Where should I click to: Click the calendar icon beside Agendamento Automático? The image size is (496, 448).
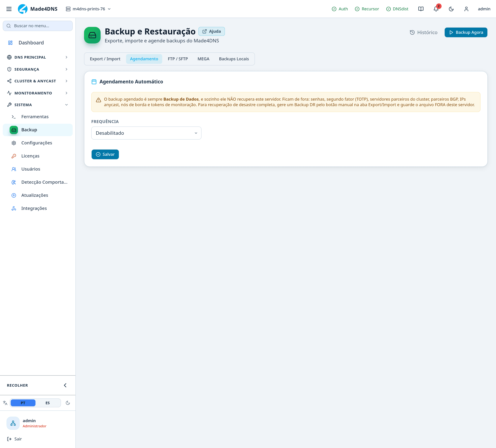[x=94, y=82]
